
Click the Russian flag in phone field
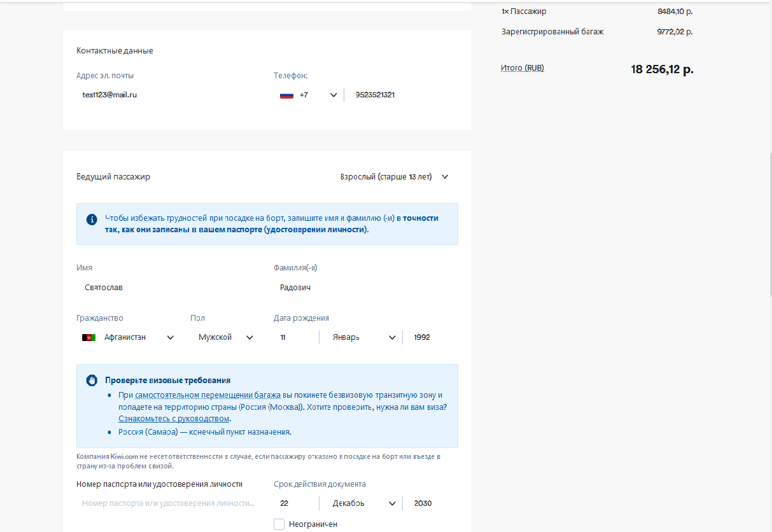click(286, 95)
